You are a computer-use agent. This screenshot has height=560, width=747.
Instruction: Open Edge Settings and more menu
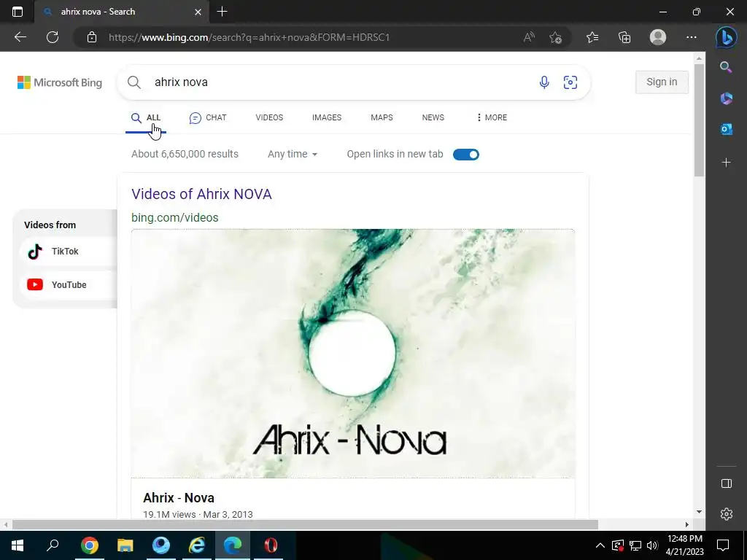(692, 37)
